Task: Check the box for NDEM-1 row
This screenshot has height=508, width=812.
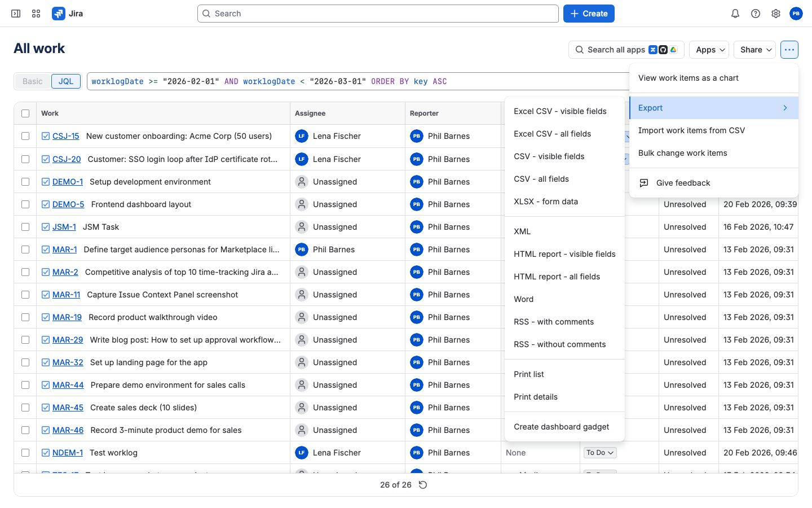Action: click(25, 453)
